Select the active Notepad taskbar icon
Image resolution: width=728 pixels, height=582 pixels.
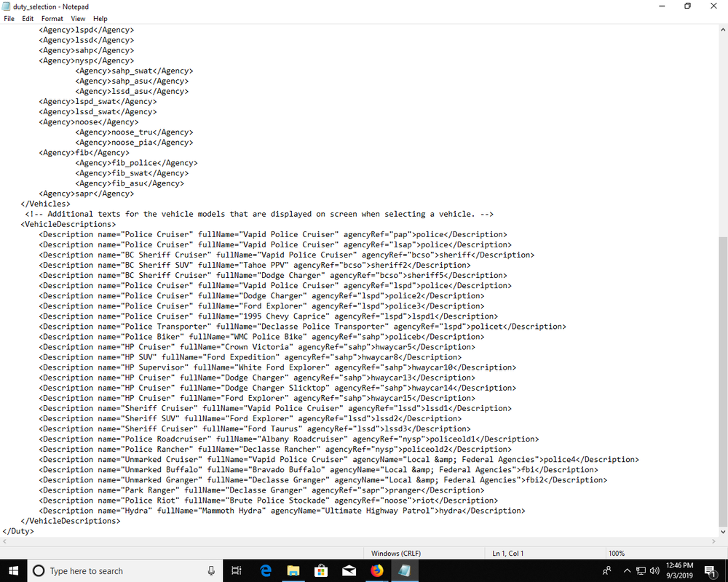click(x=405, y=570)
